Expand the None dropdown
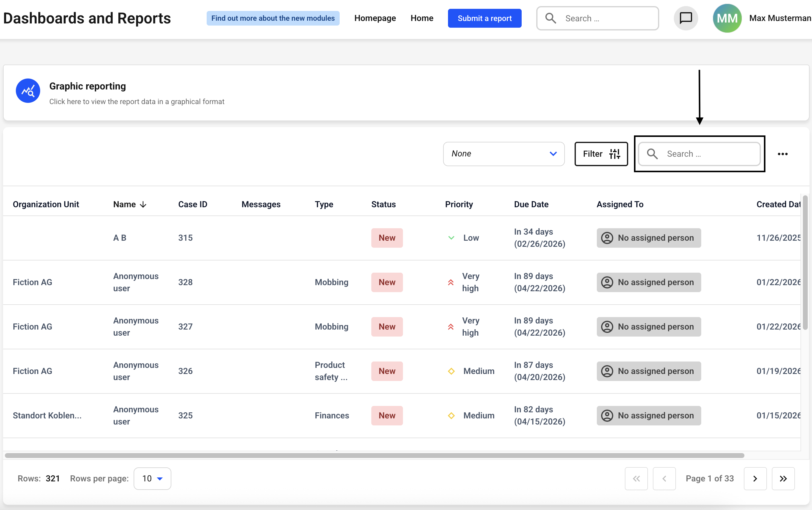 [x=503, y=154]
